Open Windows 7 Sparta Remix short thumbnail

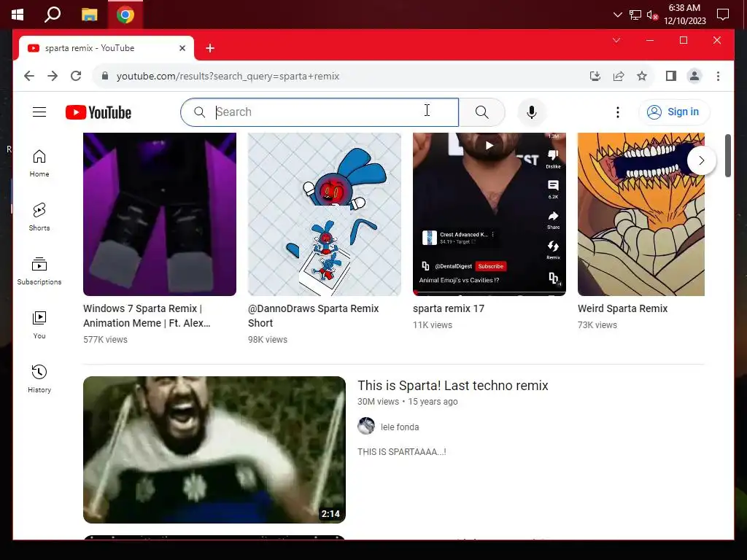[x=160, y=214]
